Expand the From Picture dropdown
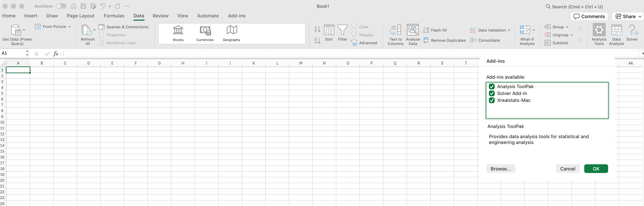644x206 pixels. tap(70, 26)
